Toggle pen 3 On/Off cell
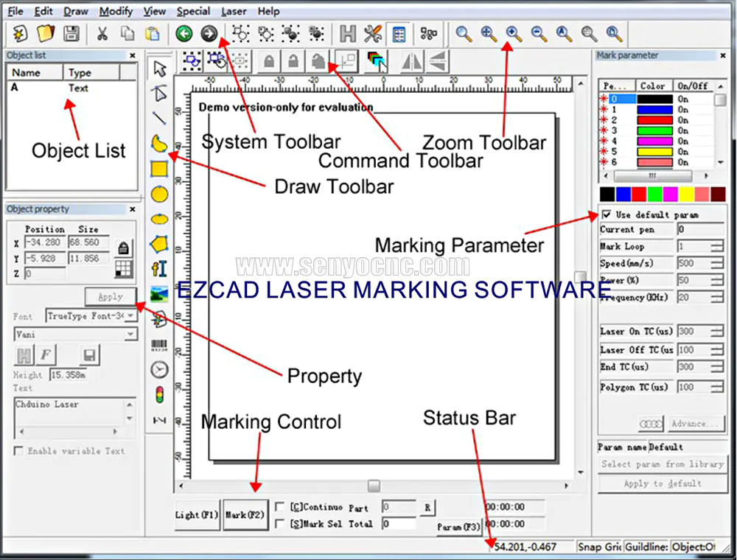Image resolution: width=737 pixels, height=560 pixels. pos(683,130)
